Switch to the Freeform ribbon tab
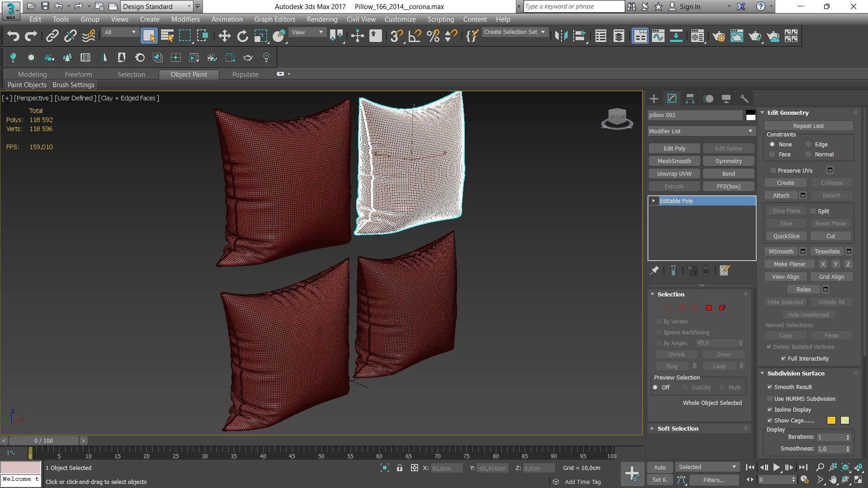The height and width of the screenshot is (488, 868). 78,75
